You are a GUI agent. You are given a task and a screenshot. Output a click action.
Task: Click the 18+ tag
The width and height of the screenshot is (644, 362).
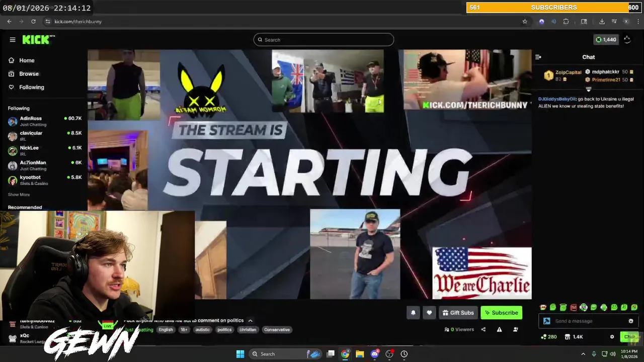tap(184, 330)
